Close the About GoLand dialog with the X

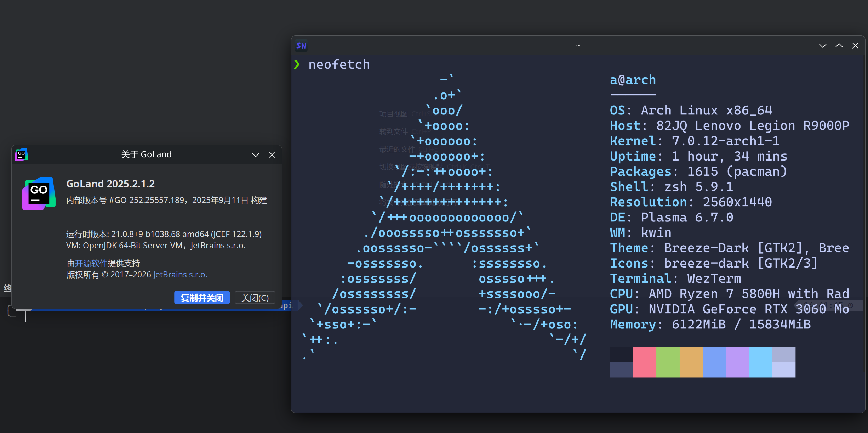(x=272, y=155)
